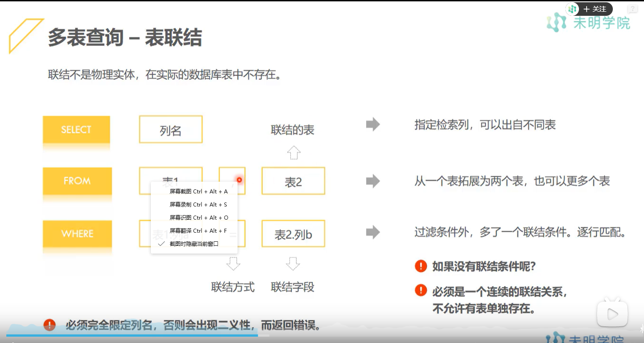Select 屏幕录制 from the context menu

coord(197,204)
